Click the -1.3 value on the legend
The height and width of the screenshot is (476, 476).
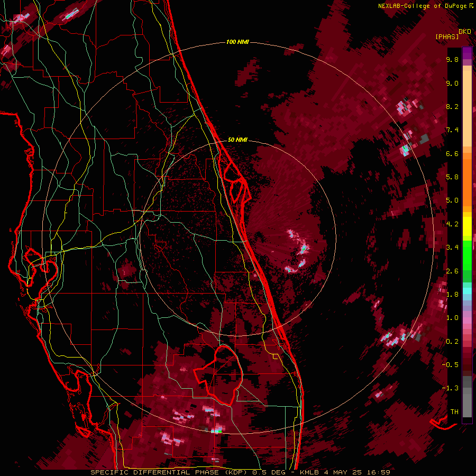pos(450,389)
